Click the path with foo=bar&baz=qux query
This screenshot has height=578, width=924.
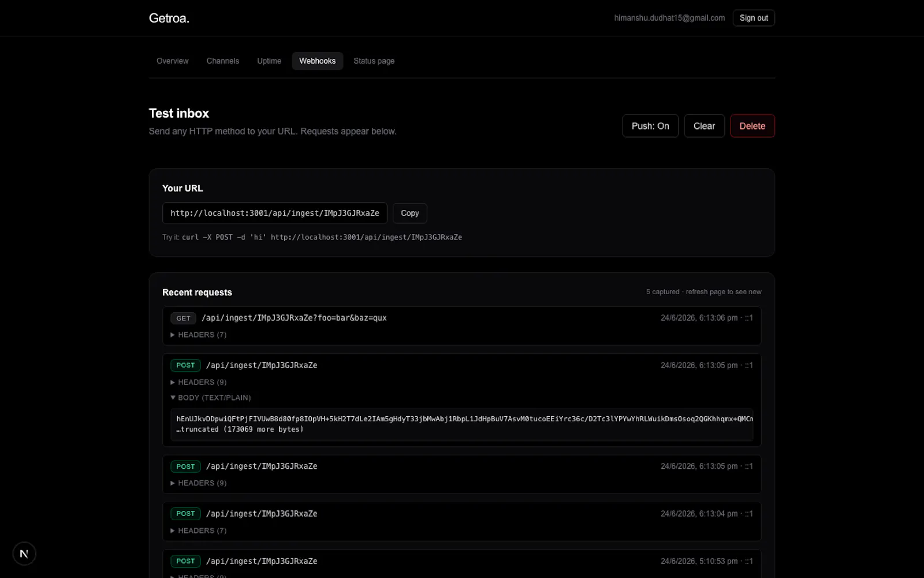click(294, 318)
